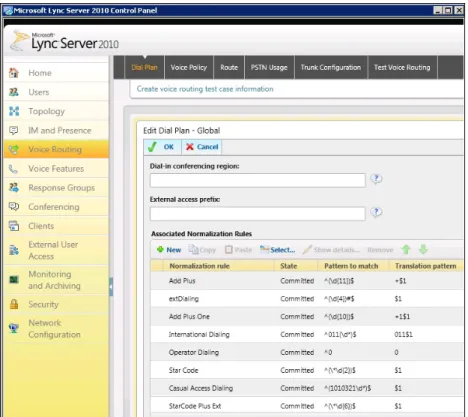Screen dimensions: 468x417
Task: Click the green checkmark OK icon
Action: pos(152,147)
